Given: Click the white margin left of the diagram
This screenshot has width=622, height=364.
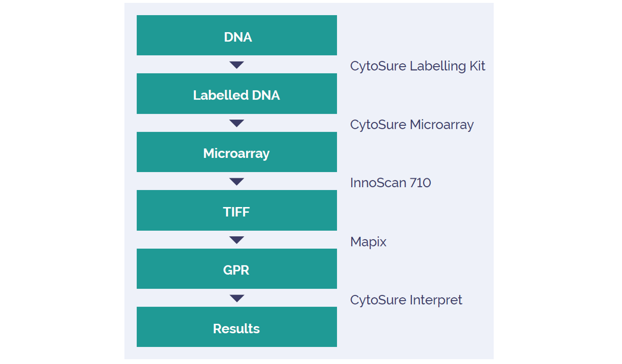Looking at the screenshot, I should coord(62,182).
